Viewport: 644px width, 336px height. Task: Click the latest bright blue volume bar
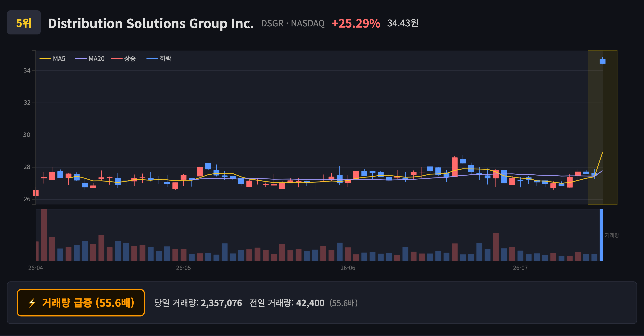[601, 235]
